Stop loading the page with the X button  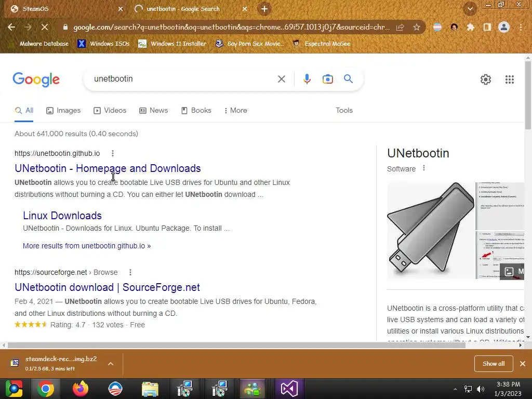click(45, 27)
